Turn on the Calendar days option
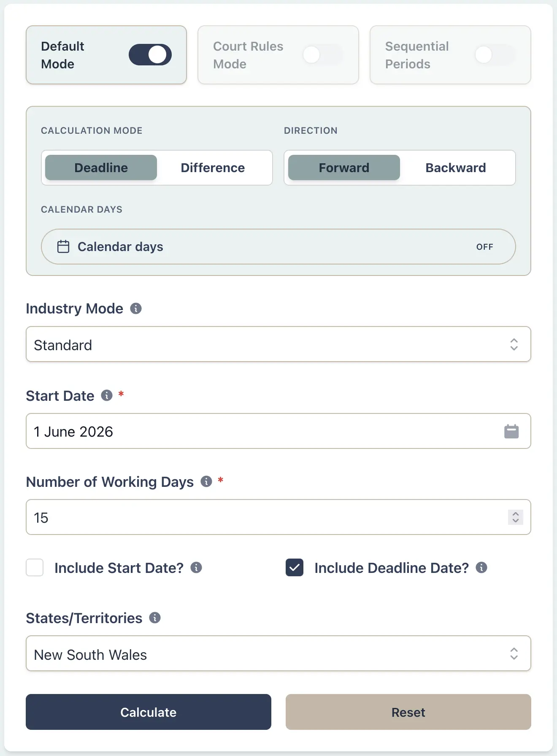 pos(278,247)
